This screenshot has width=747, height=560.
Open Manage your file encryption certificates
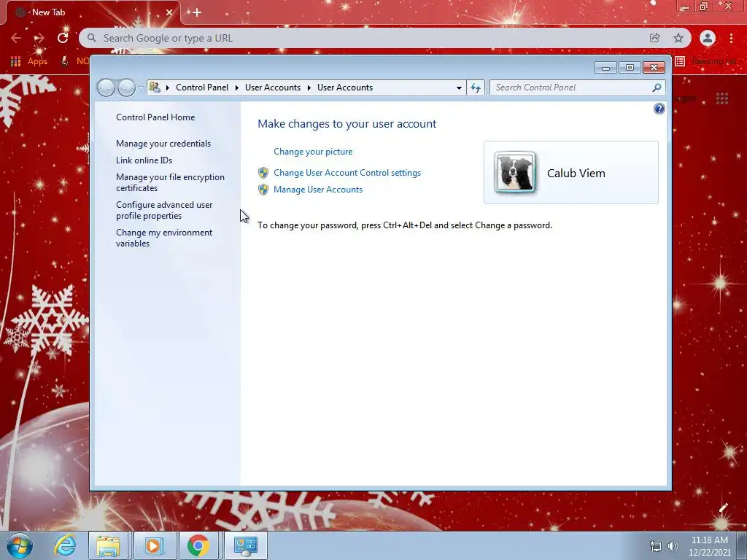[x=170, y=182]
